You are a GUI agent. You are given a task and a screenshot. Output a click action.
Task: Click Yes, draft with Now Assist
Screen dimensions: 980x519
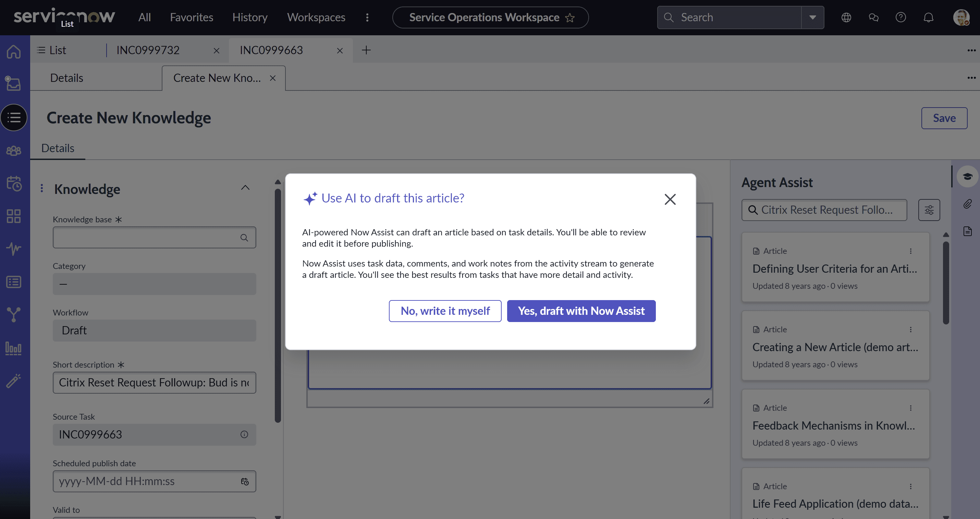tap(581, 311)
